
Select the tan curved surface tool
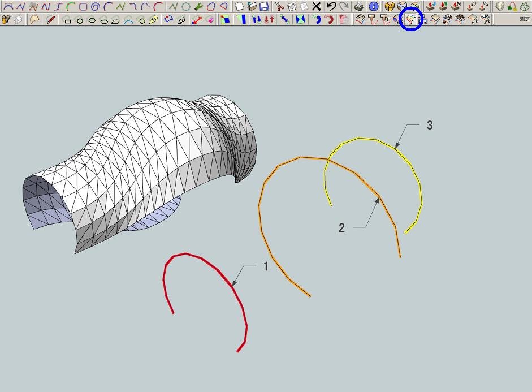tap(34, 20)
